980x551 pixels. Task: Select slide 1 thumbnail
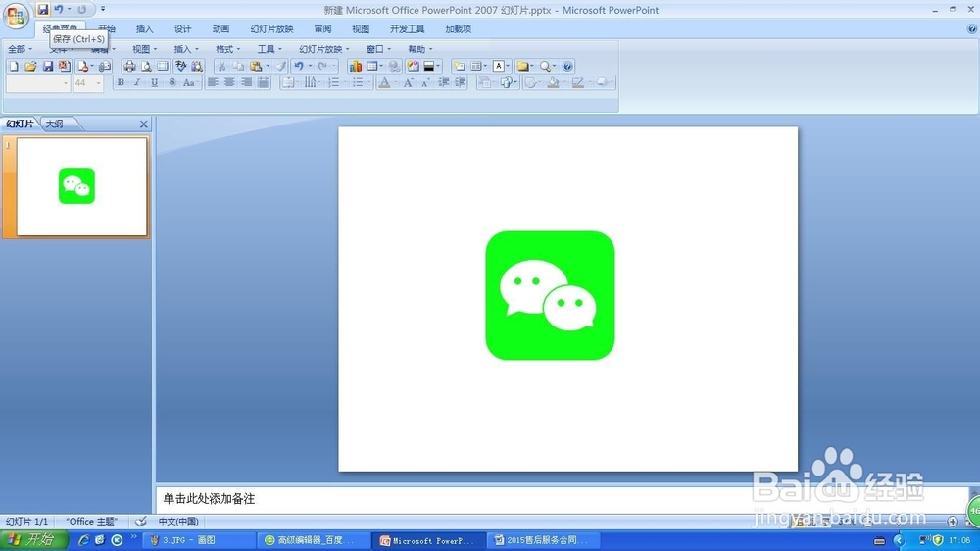tap(82, 186)
